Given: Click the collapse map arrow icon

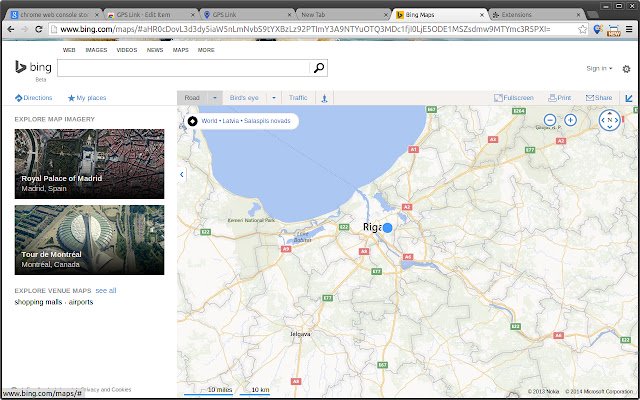Looking at the screenshot, I should pos(629,98).
